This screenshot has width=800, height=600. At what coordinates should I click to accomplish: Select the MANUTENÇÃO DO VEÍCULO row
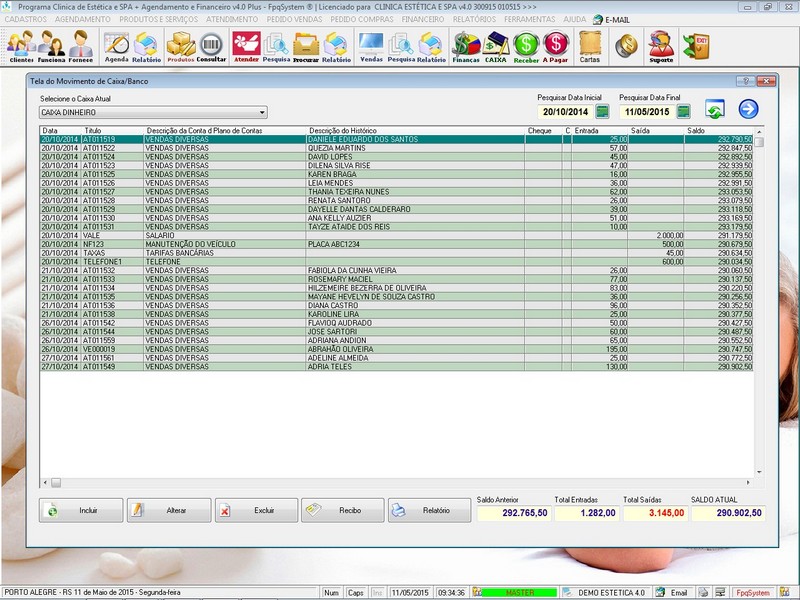[396, 244]
